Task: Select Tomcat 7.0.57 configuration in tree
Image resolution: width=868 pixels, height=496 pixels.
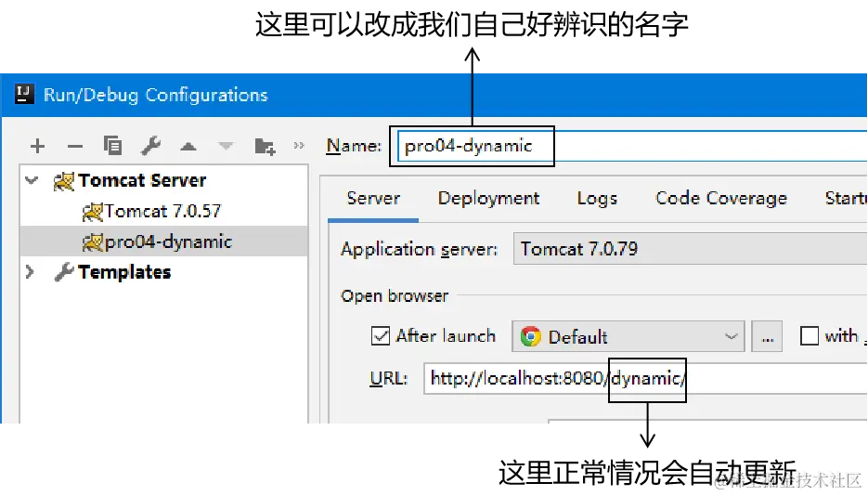Action: click(162, 211)
